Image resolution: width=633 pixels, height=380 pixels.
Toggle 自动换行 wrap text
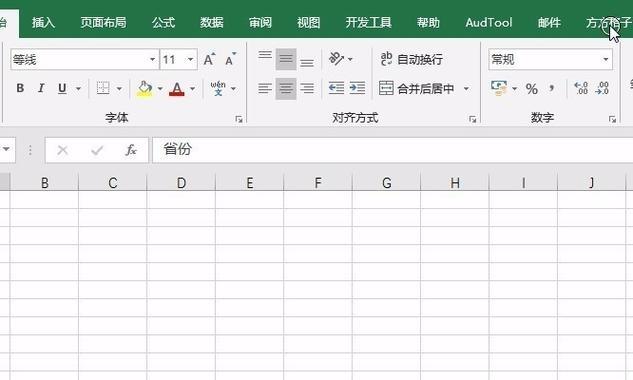coord(411,59)
